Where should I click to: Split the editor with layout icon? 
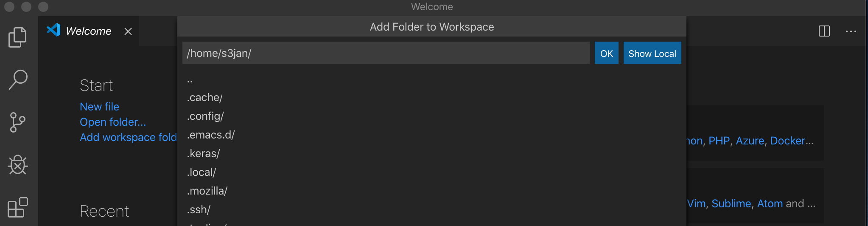[x=824, y=31]
